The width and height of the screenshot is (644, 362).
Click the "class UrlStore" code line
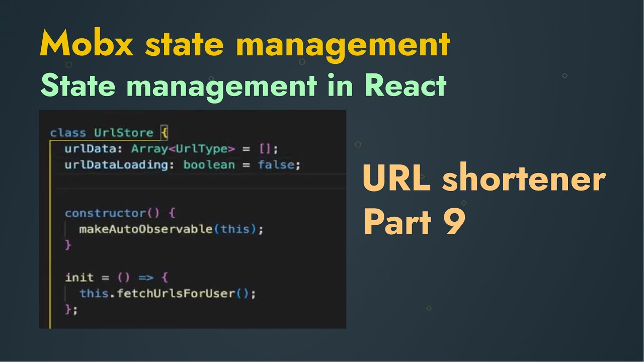coord(109,133)
